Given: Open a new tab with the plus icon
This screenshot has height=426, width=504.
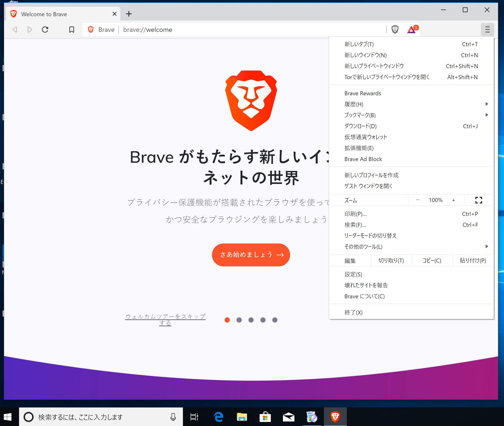Looking at the screenshot, I should point(129,14).
